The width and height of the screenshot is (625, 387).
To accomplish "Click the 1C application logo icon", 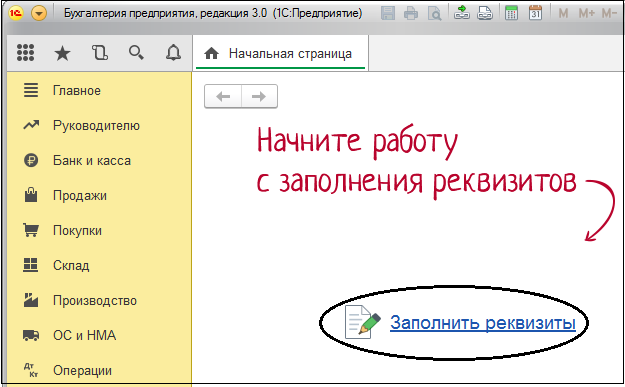I will tap(16, 14).
